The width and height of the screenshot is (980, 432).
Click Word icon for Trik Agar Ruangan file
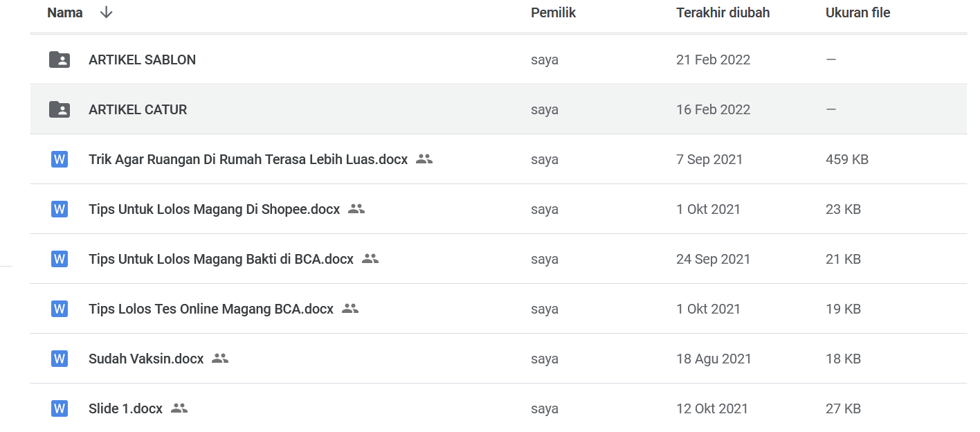[x=60, y=159]
